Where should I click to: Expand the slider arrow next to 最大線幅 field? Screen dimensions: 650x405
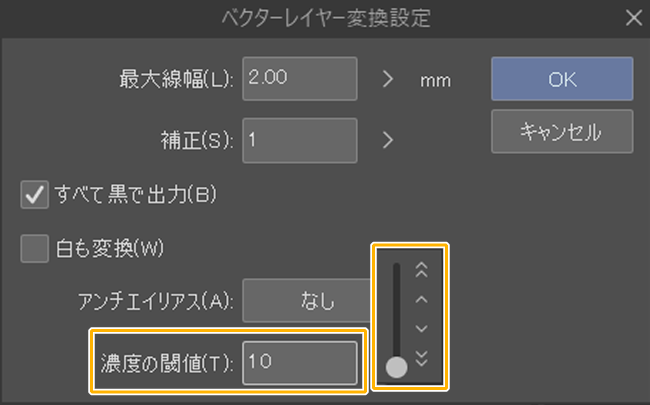[x=389, y=80]
